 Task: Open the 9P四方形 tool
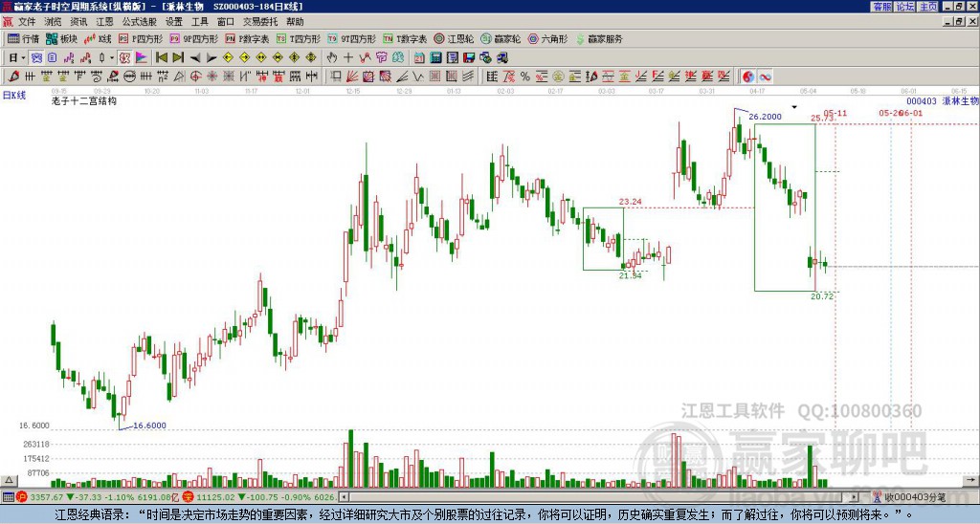point(194,38)
